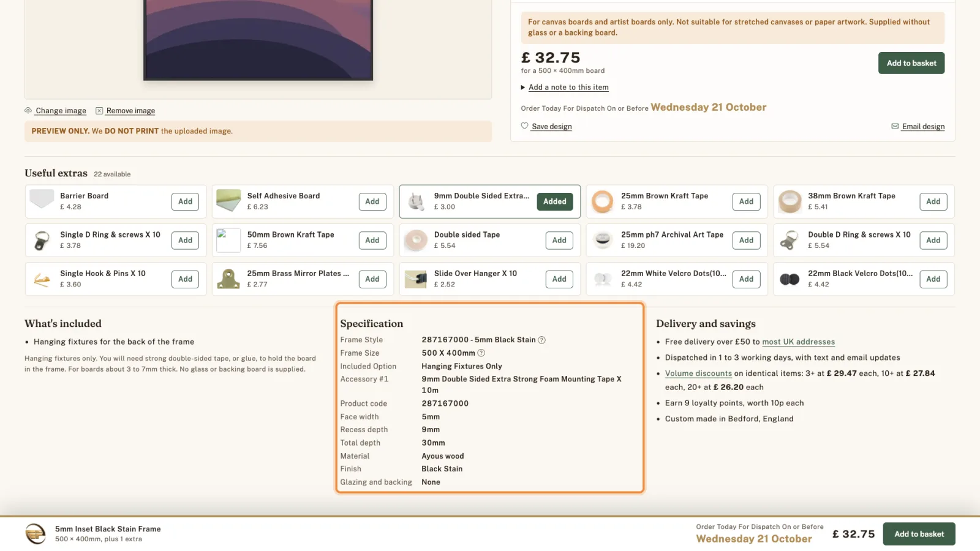
Task: Click the Remove image cross icon
Action: coord(99,111)
